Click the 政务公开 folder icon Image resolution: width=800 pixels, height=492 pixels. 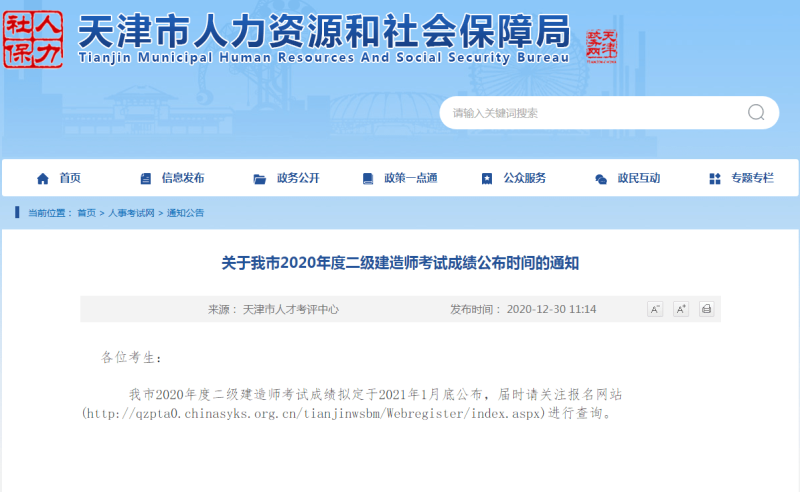click(x=260, y=179)
